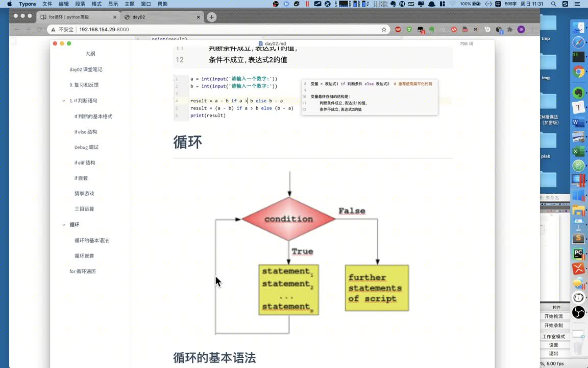Collapse the 循环 outline section
The image size is (588, 368).
64,224
